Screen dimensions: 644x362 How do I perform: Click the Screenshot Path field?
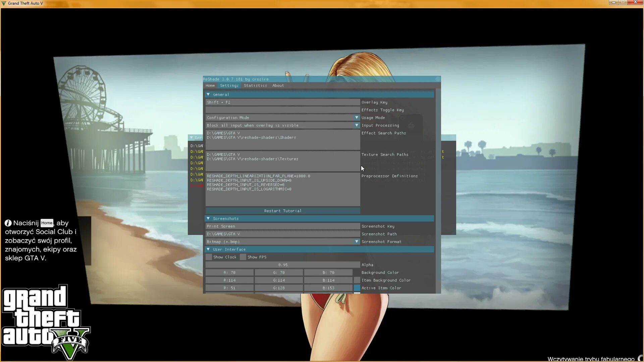[283, 234]
